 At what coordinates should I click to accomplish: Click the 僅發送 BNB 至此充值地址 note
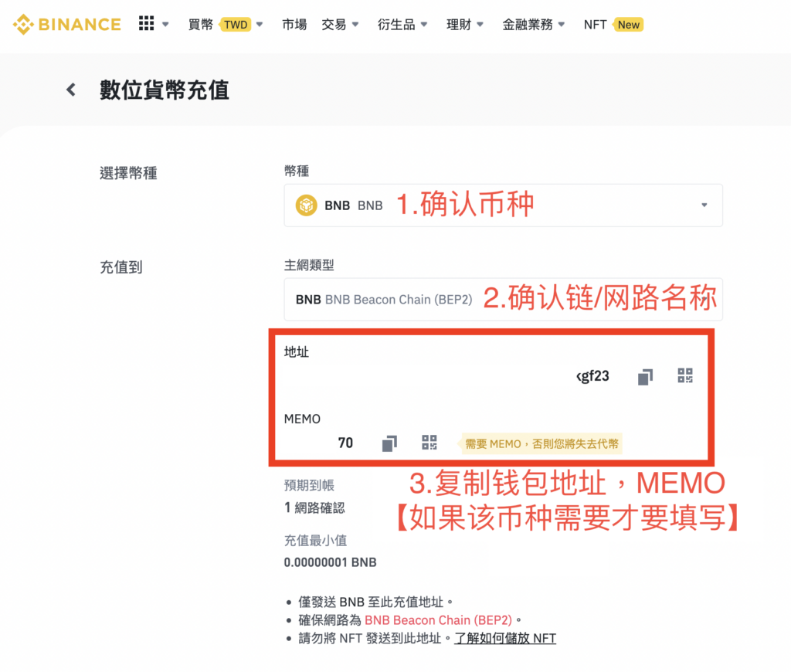tap(375, 602)
